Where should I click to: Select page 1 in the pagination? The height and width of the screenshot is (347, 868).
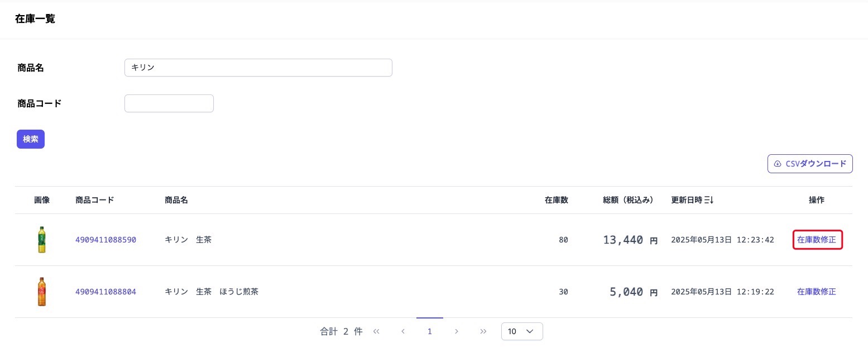[430, 331]
